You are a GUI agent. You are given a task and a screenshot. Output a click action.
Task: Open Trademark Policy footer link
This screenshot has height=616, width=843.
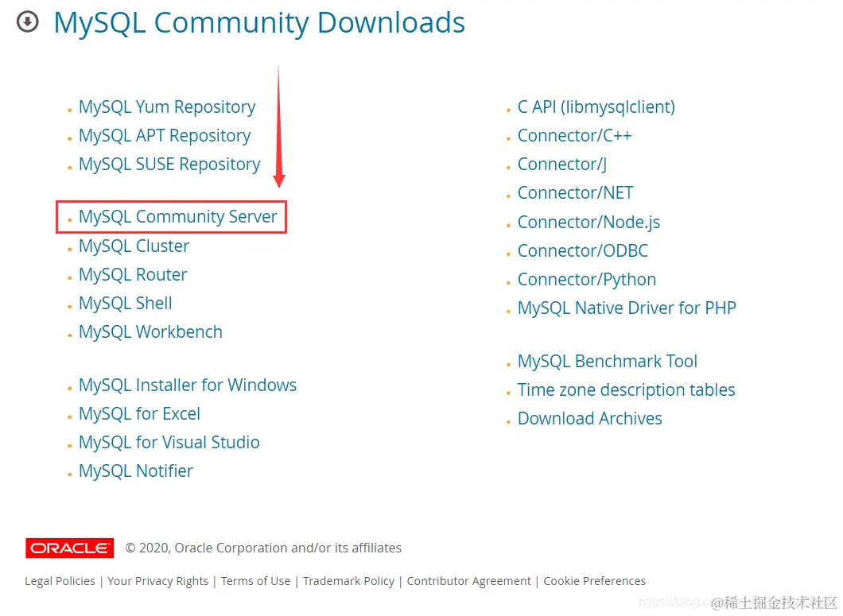[348, 581]
